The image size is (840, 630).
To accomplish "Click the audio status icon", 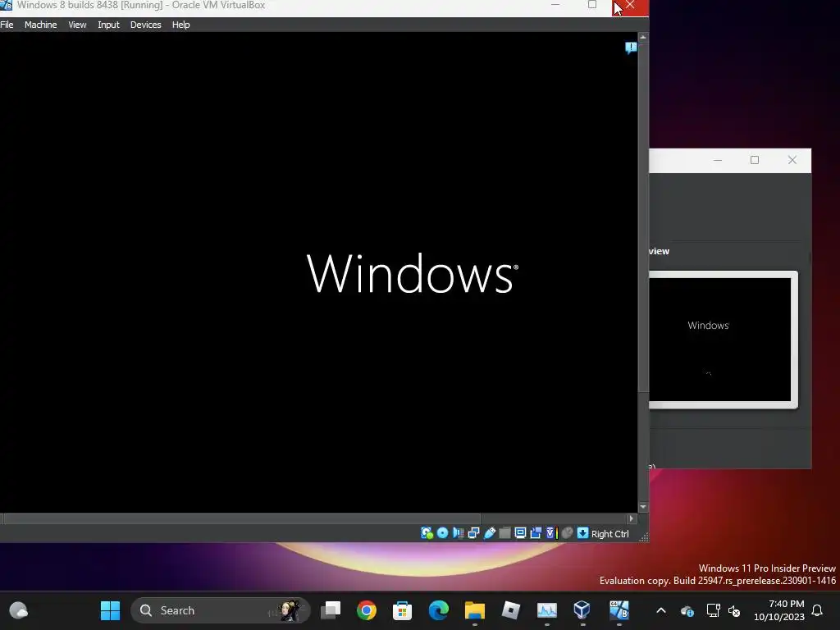I will tap(458, 533).
